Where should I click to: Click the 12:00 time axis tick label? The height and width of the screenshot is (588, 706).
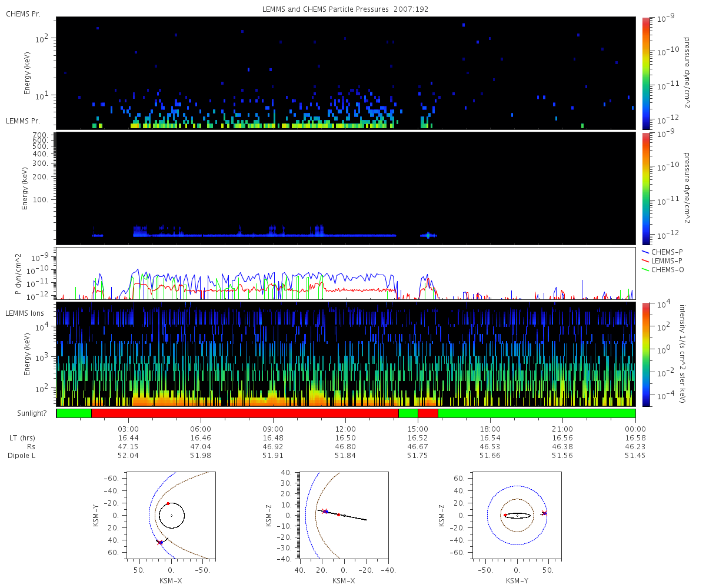point(345,429)
